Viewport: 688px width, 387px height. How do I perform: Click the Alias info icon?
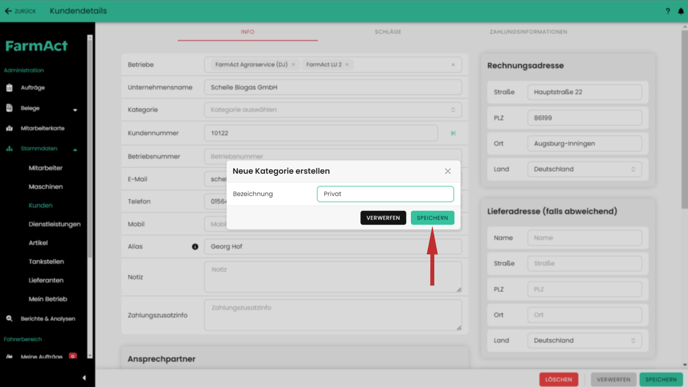[x=195, y=247]
